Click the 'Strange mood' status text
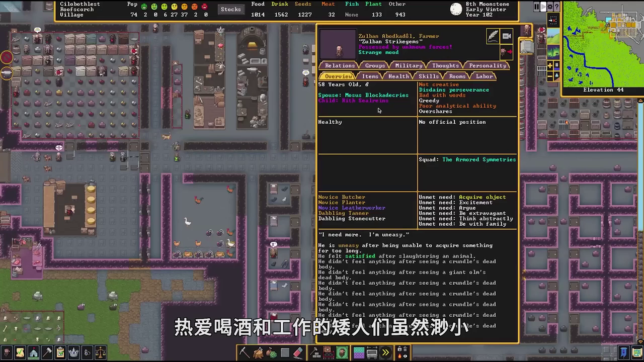The height and width of the screenshot is (362, 644). click(x=378, y=52)
